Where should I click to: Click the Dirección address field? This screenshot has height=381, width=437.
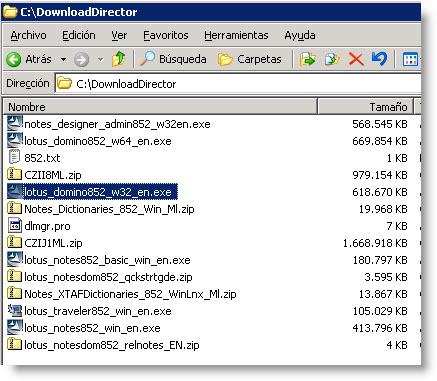pyautogui.click(x=238, y=83)
